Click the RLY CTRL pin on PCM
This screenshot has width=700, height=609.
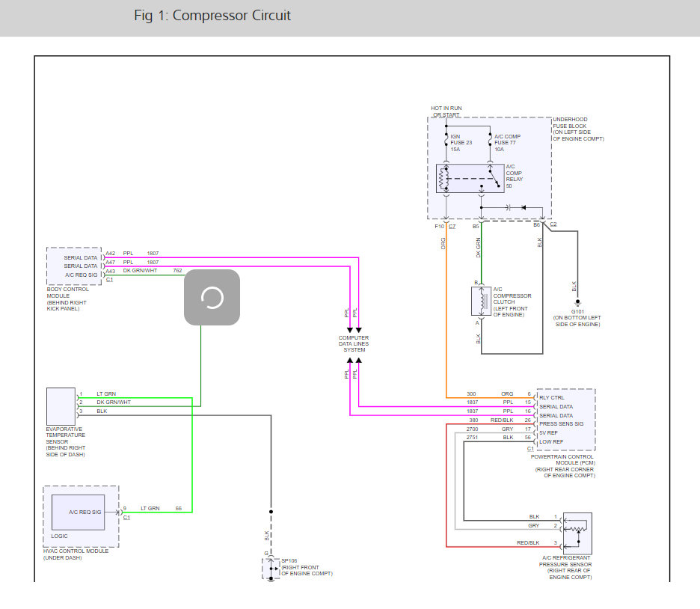coord(550,398)
